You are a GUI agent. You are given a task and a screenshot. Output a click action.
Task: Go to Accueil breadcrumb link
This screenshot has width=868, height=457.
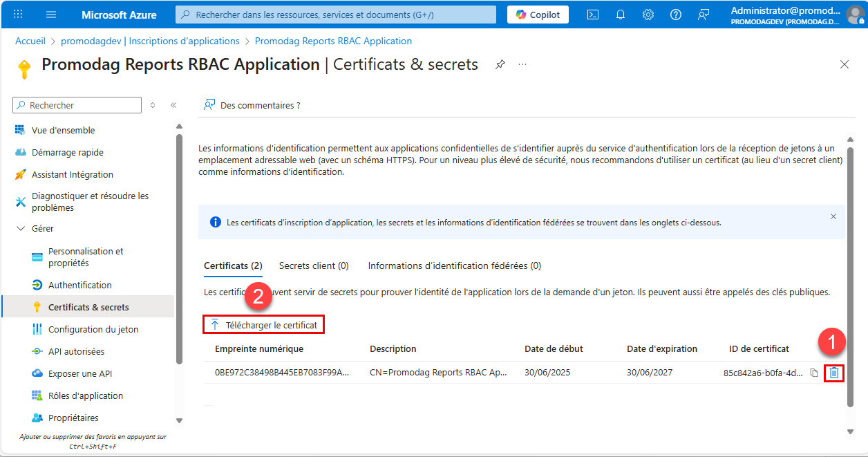(x=30, y=41)
